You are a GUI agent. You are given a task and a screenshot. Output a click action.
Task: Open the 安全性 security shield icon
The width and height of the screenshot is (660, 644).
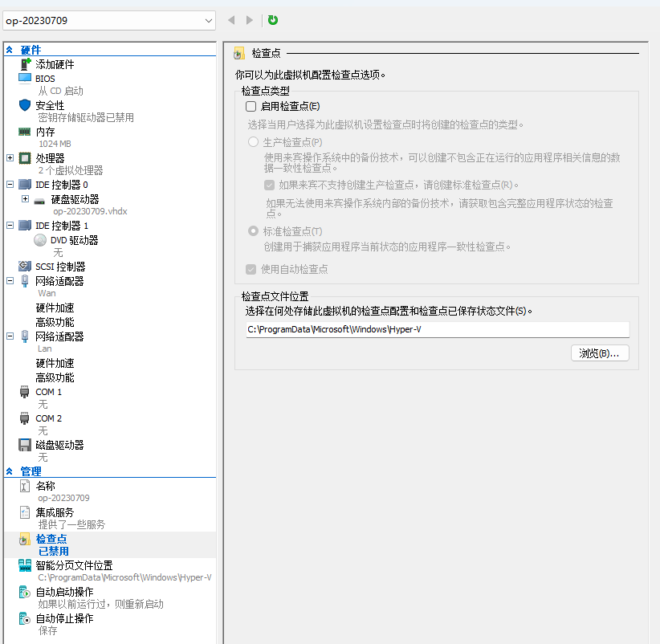click(x=25, y=105)
